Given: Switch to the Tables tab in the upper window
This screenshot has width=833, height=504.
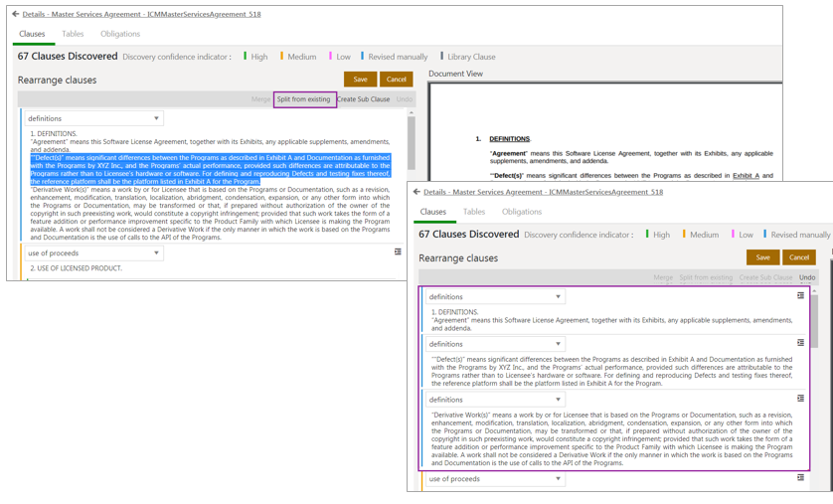Looking at the screenshot, I should (x=73, y=34).
